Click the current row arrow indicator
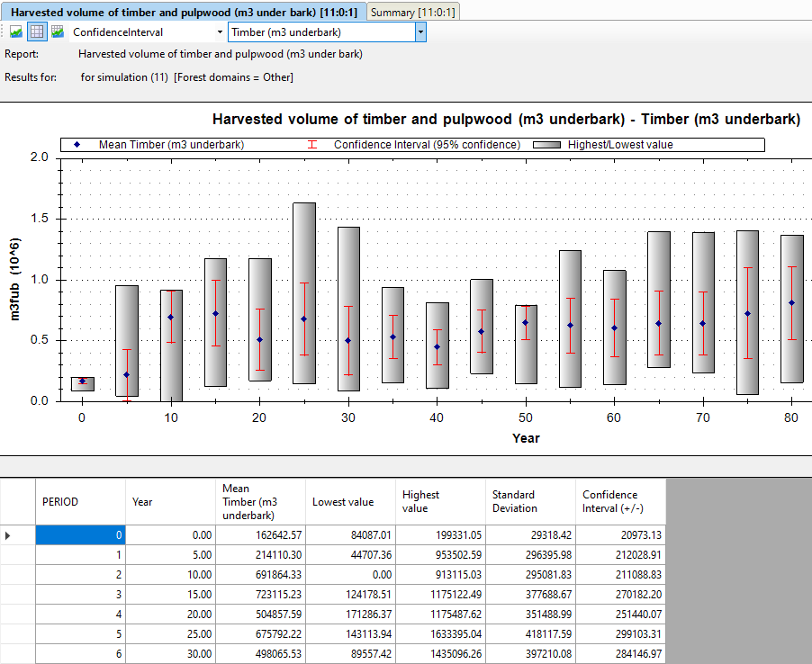 (x=7, y=535)
